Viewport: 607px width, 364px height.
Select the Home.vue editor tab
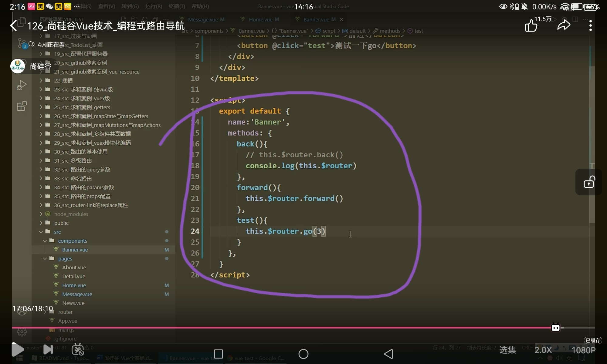click(260, 19)
